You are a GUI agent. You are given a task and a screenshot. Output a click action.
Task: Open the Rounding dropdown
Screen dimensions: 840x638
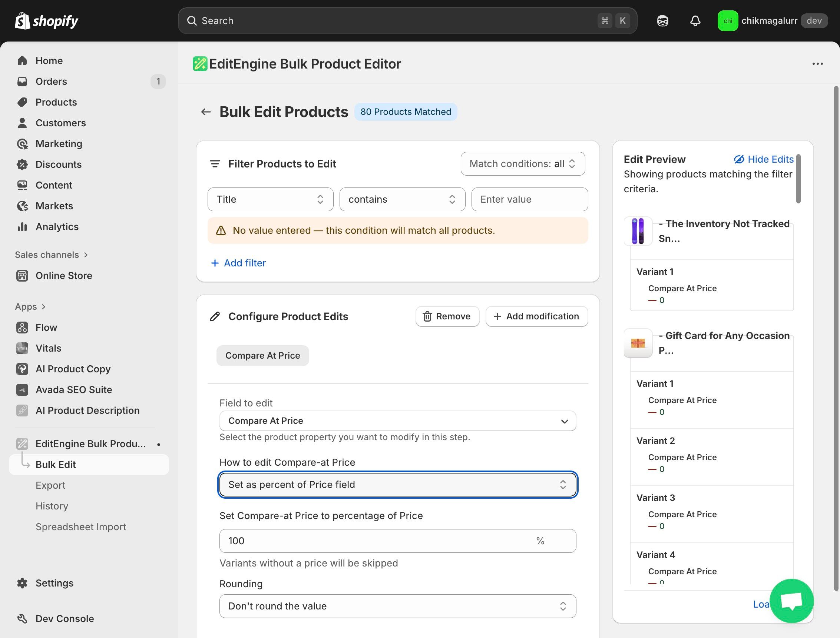point(397,606)
